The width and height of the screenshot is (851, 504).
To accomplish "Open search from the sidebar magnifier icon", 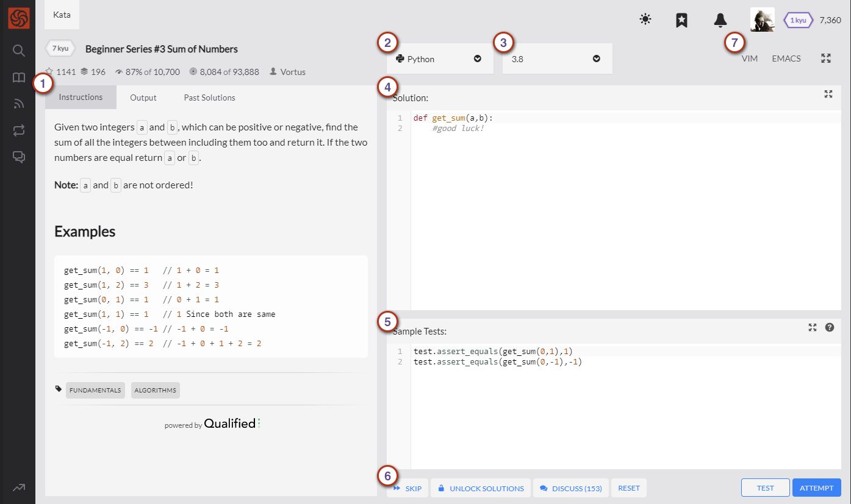I will click(x=18, y=50).
